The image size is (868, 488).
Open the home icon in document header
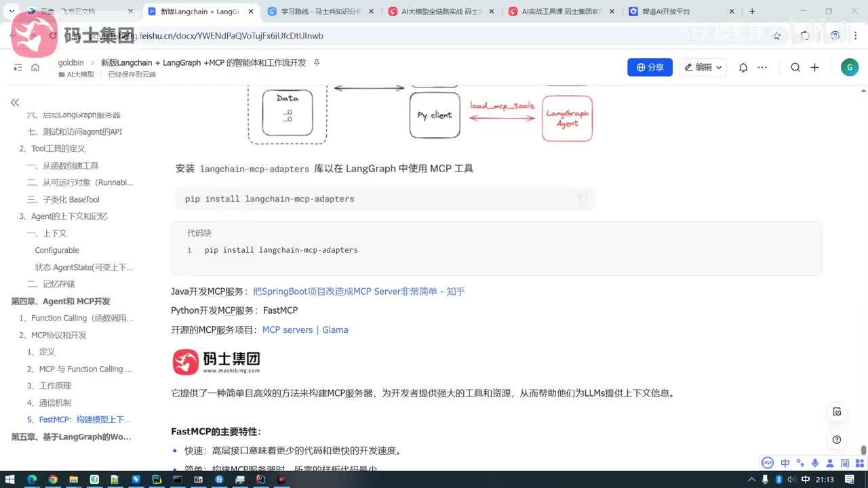click(x=35, y=67)
